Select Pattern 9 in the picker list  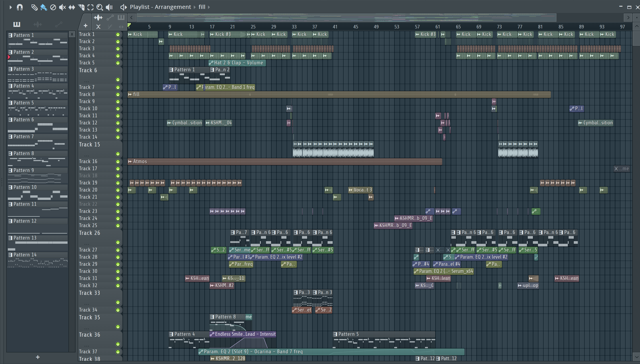(38, 175)
